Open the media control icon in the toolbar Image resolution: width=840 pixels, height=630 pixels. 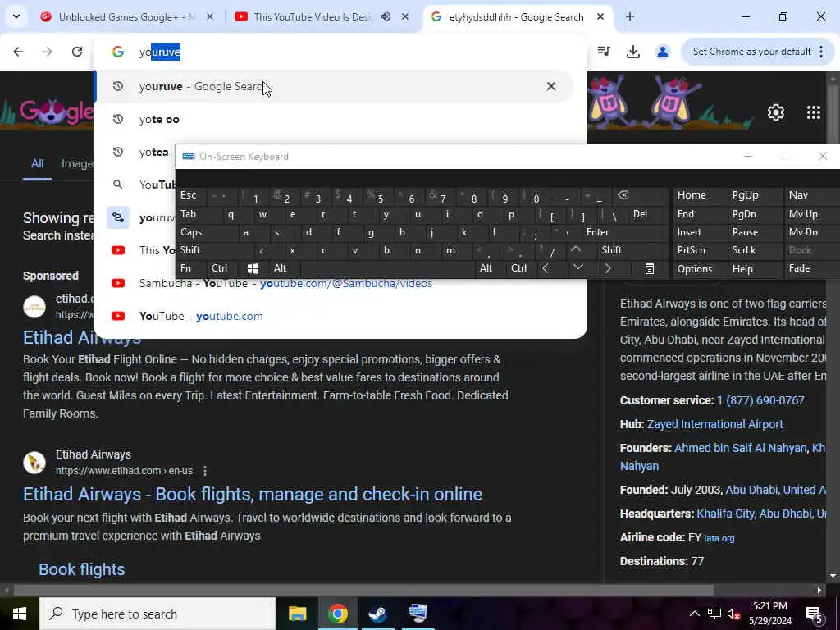604,52
